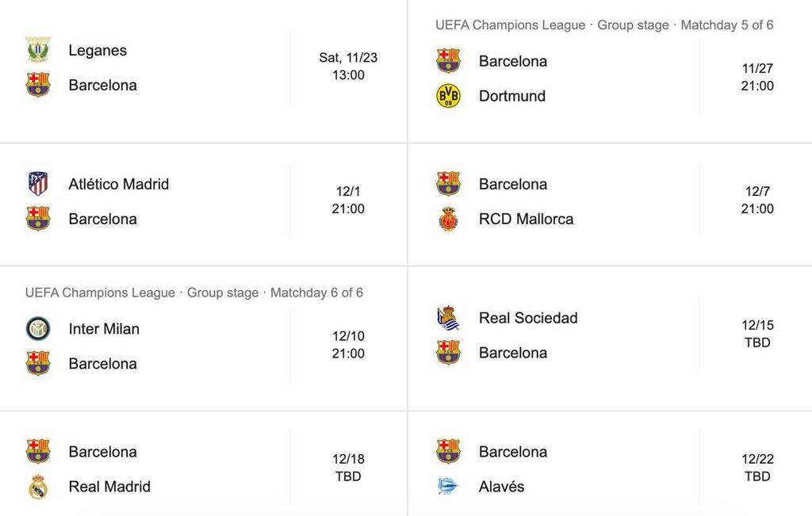Click Barcelona crest in Dortmund match
This screenshot has width=812, height=516.
[449, 61]
